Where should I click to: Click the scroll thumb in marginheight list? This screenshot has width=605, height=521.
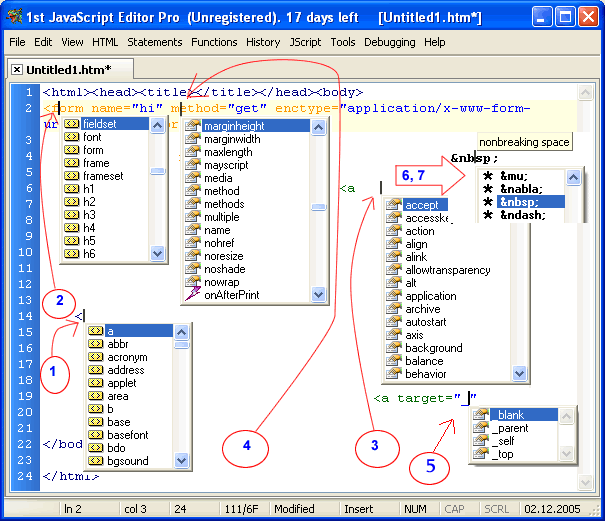(318, 207)
